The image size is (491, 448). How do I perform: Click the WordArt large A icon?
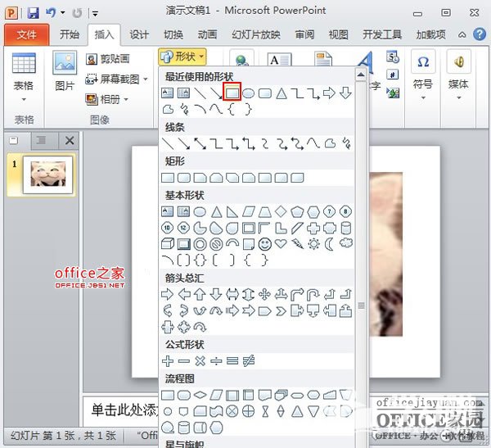[x=365, y=62]
